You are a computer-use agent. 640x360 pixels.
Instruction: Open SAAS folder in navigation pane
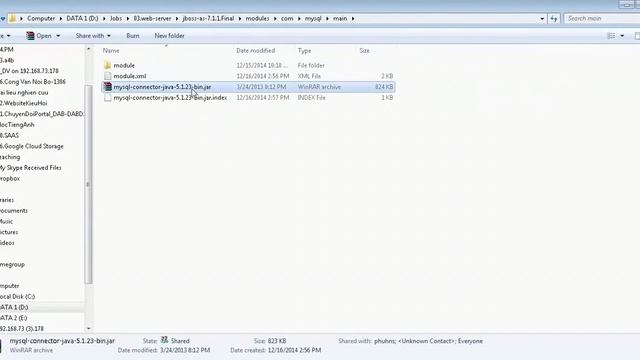(10, 136)
